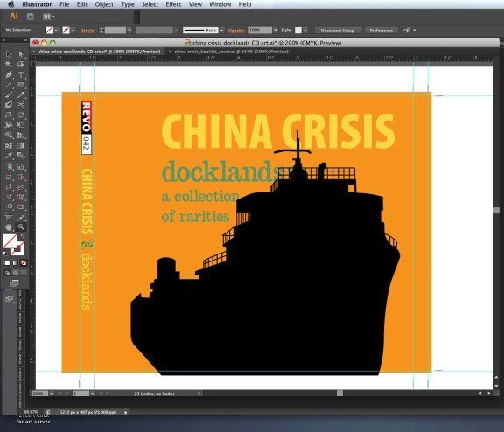Select the Mesh tool
Image resolution: width=504 pixels, height=432 pixels.
pyautogui.click(x=9, y=145)
